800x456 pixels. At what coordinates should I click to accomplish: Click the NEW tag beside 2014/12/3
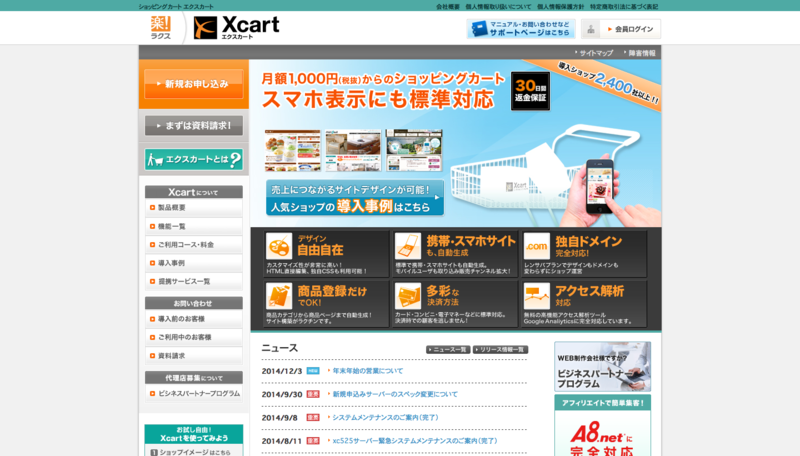click(313, 371)
